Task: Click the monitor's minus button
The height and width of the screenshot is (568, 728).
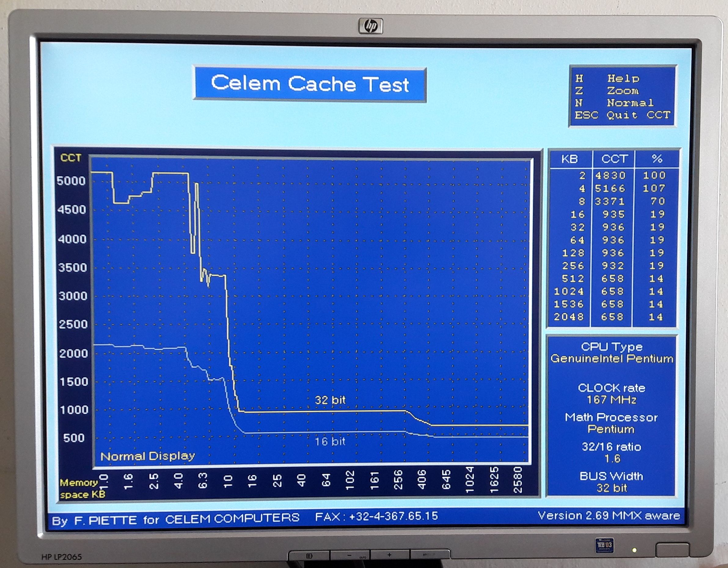Action: pyautogui.click(x=350, y=555)
